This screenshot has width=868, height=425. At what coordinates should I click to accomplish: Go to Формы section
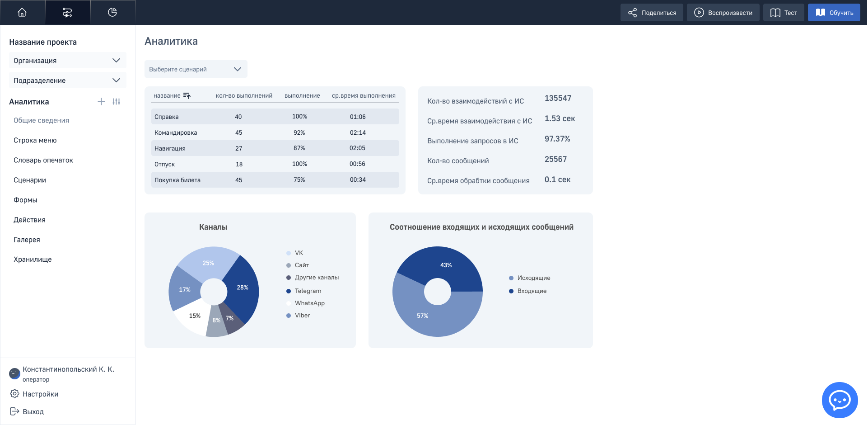[x=25, y=200]
